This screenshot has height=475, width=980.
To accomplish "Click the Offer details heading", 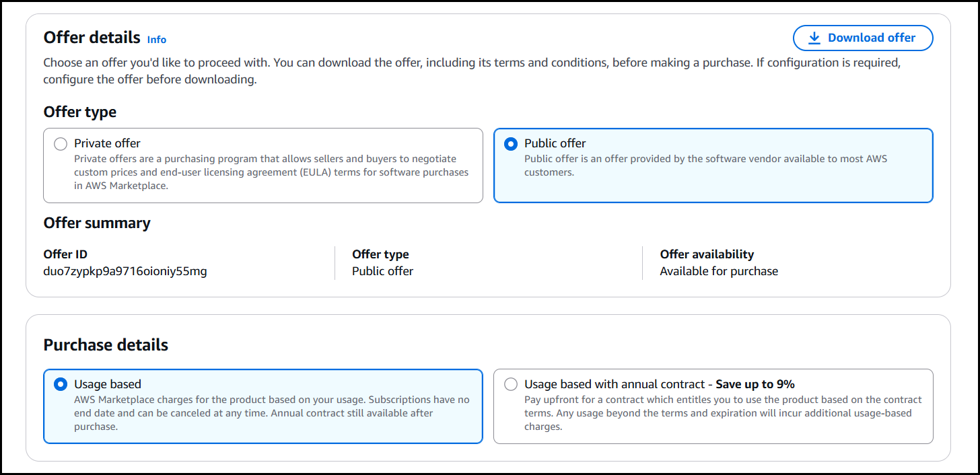I will coord(92,38).
